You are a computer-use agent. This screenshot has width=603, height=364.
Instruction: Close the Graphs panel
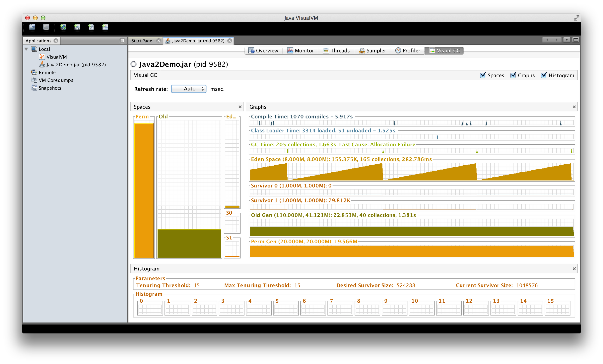(574, 107)
